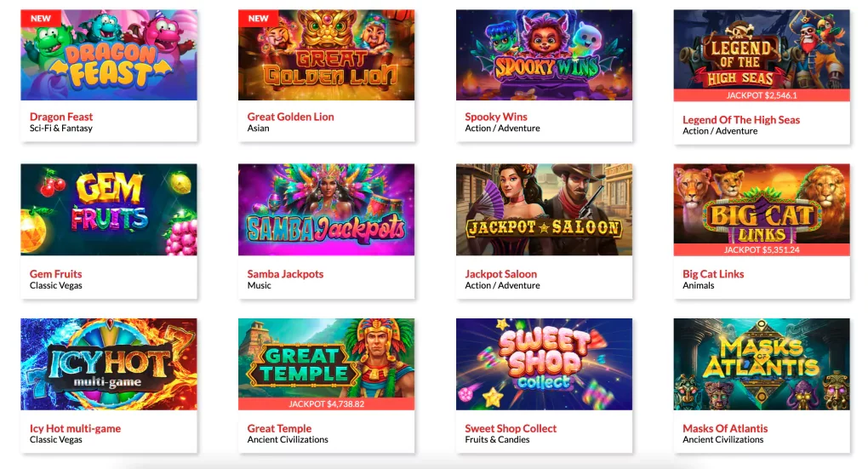Open the Sweet Shop Collect thumbnail

tap(544, 363)
